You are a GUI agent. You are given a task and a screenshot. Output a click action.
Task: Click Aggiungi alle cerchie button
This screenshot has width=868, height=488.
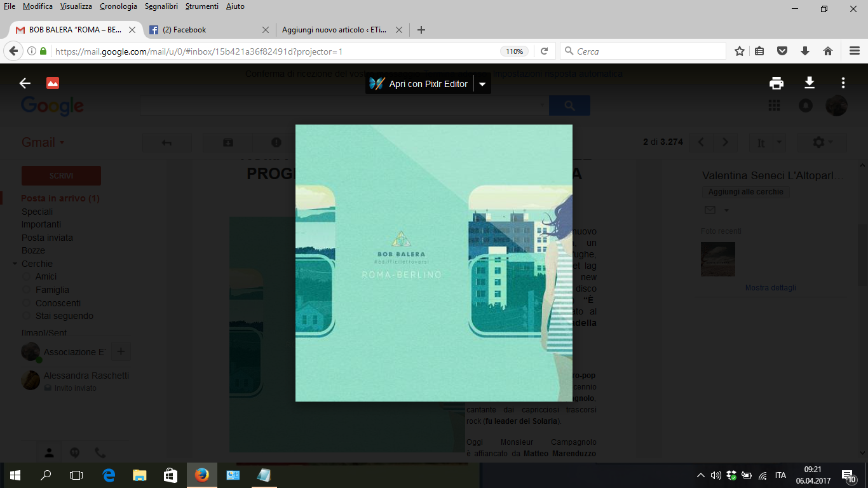746,192
